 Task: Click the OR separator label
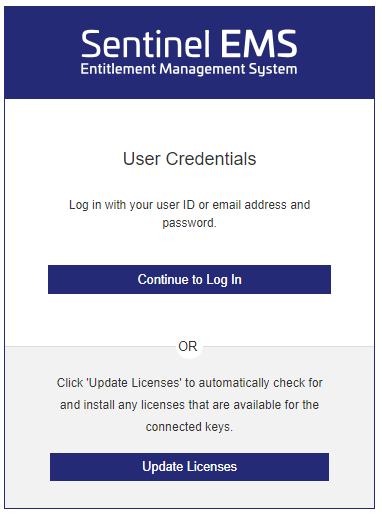pyautogui.click(x=188, y=347)
